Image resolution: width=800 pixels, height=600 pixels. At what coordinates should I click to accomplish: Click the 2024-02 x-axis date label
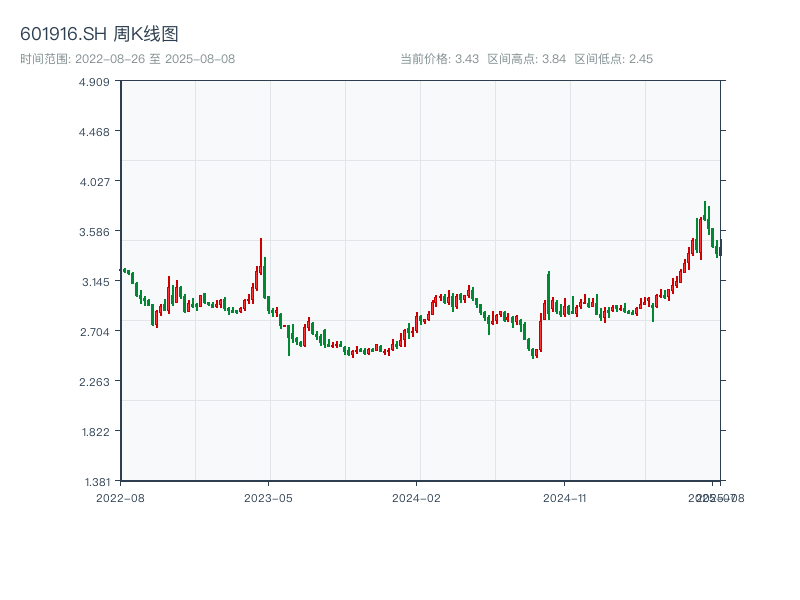tap(416, 497)
